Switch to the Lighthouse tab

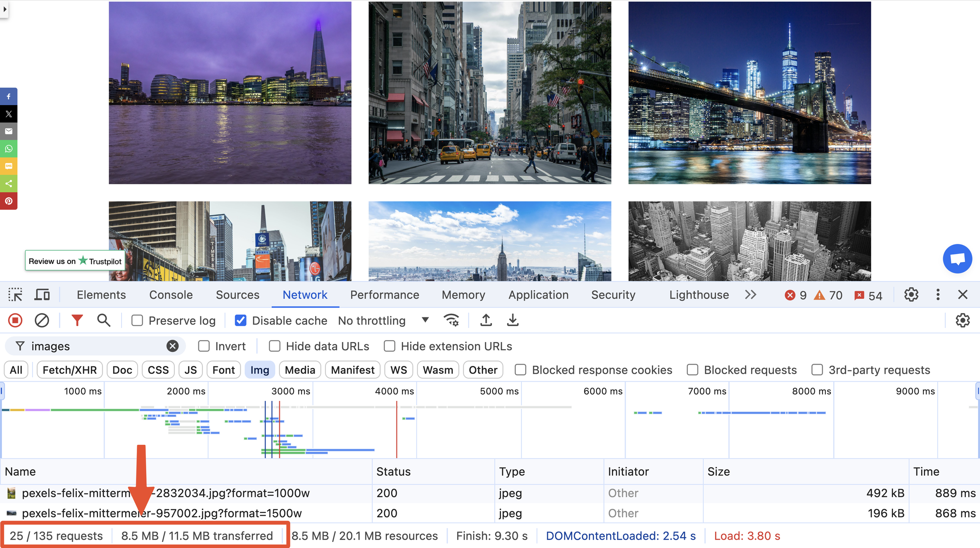coord(699,295)
